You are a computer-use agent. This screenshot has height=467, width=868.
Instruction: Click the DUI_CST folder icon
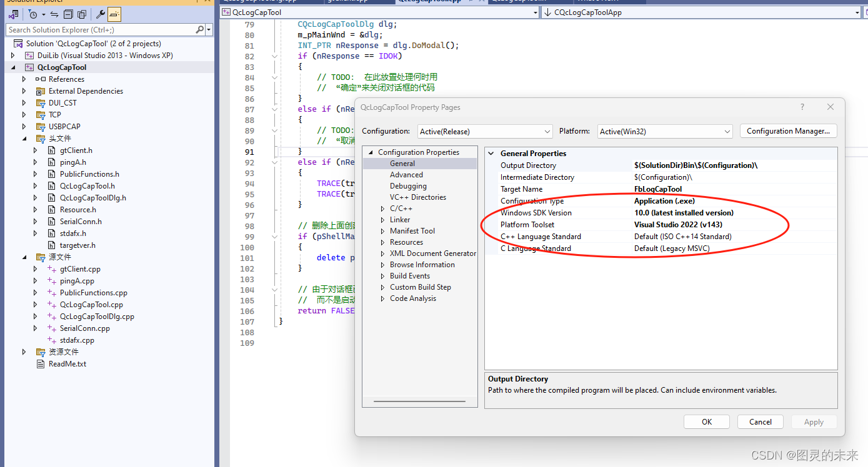coord(41,103)
